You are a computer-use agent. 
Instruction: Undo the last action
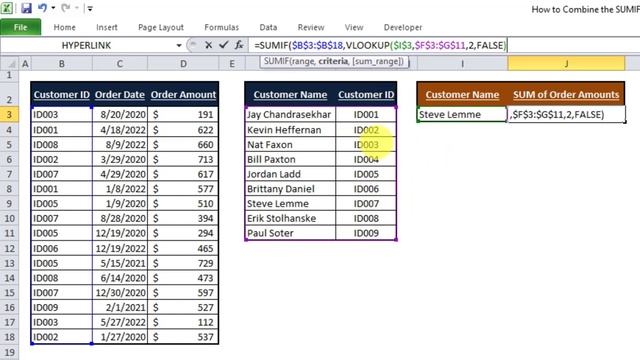(x=42, y=8)
